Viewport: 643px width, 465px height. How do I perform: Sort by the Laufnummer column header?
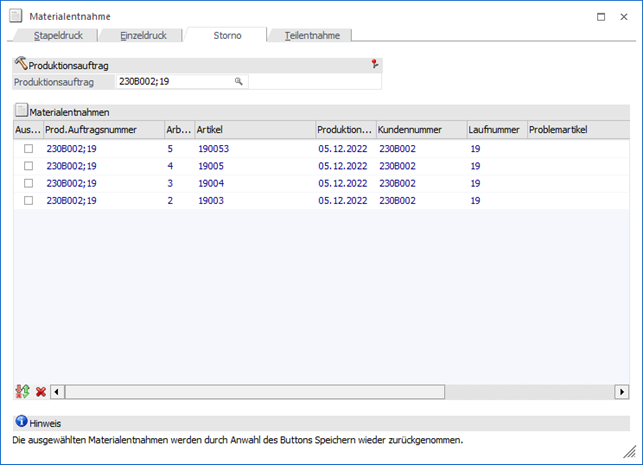click(x=495, y=130)
